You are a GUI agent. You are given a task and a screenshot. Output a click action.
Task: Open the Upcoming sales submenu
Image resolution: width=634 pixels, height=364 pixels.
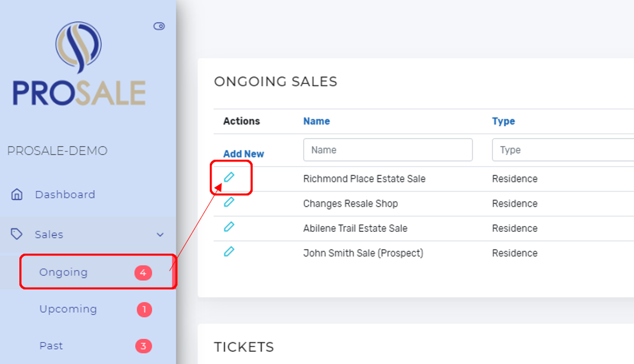pos(68,309)
